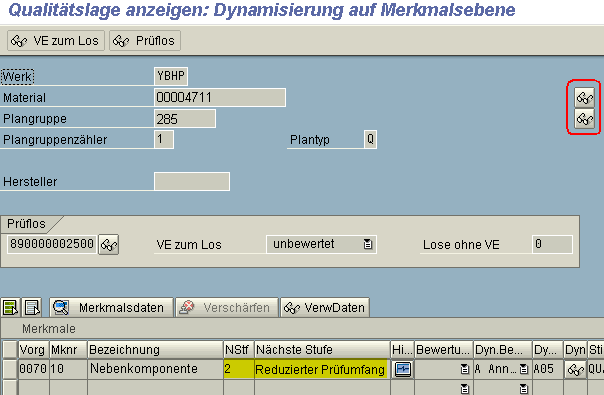604x395 pixels.
Task: Select the Werk field YBHP
Action: (x=171, y=76)
